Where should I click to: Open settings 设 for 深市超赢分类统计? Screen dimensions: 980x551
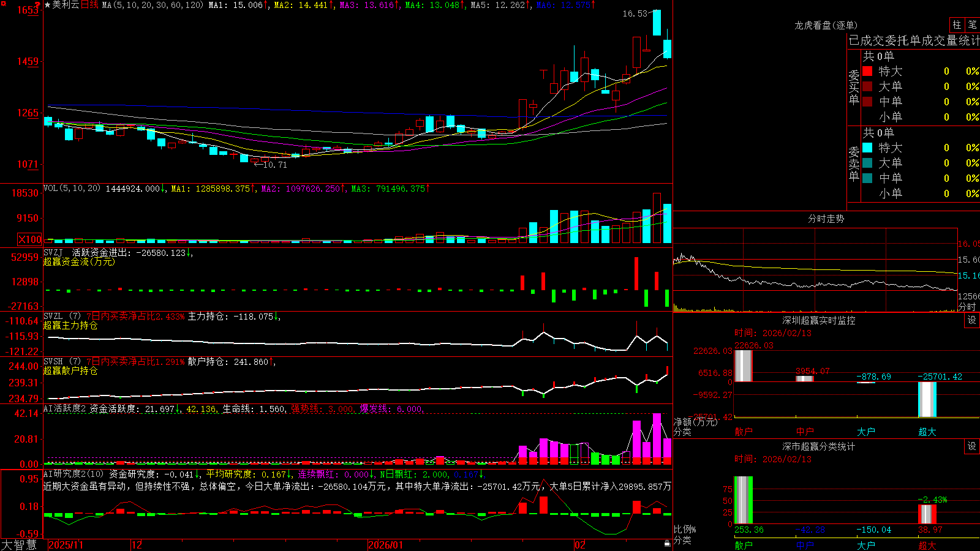[x=972, y=446]
